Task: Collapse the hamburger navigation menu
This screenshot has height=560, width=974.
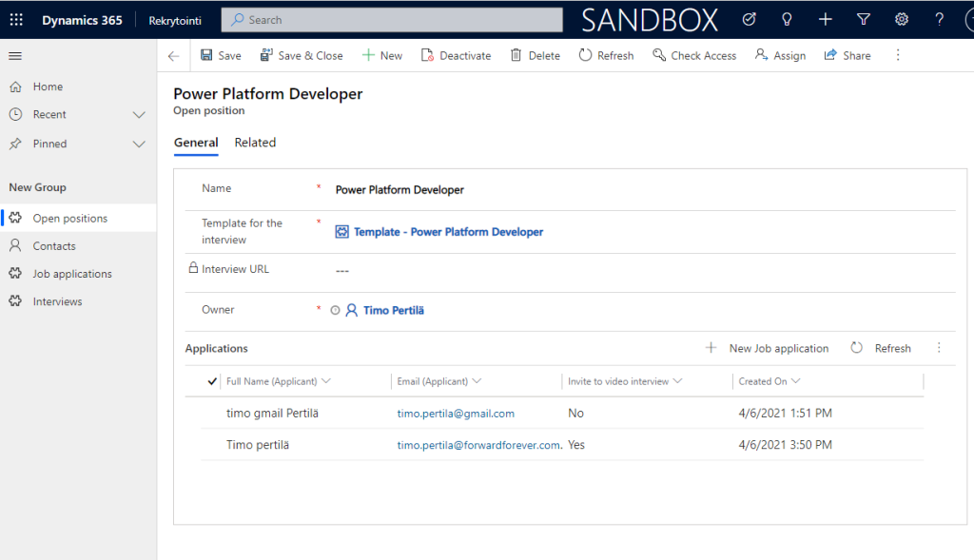Action: pos(15,56)
